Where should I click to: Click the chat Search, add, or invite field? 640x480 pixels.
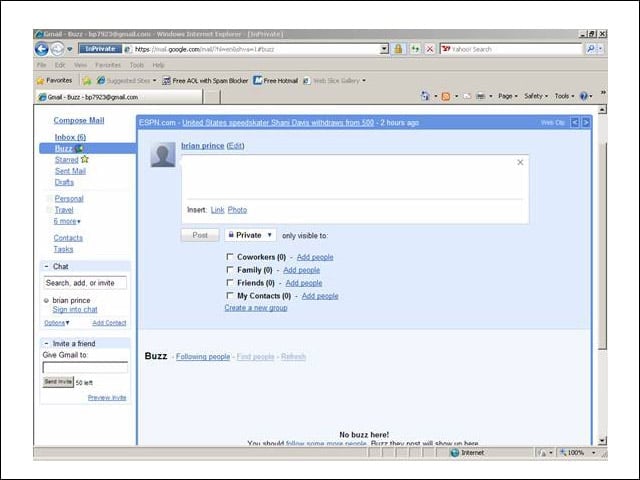pos(85,283)
